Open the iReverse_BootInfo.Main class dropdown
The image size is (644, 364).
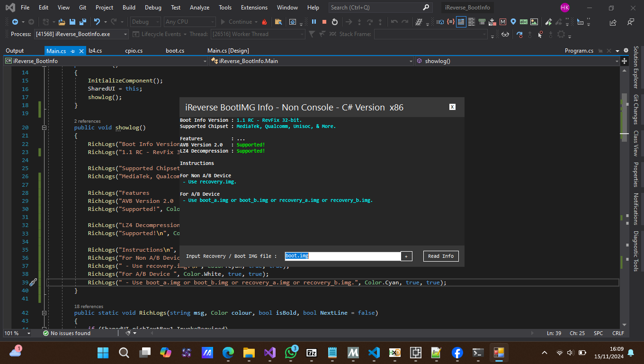312,61
